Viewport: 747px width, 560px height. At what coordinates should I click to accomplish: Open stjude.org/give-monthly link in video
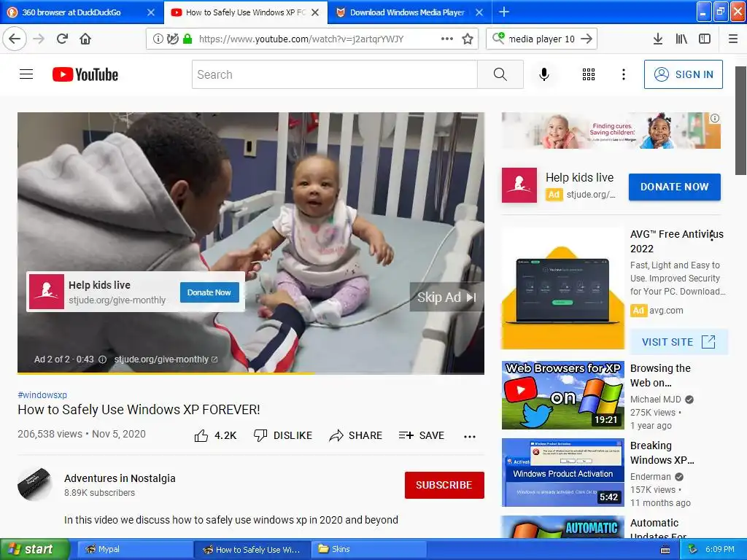pos(166,359)
